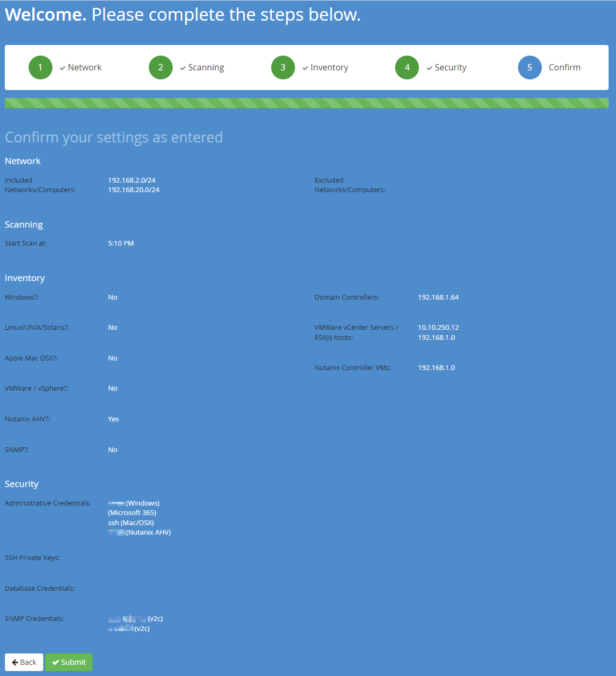
Task: Open the Security step label
Action: tap(450, 67)
